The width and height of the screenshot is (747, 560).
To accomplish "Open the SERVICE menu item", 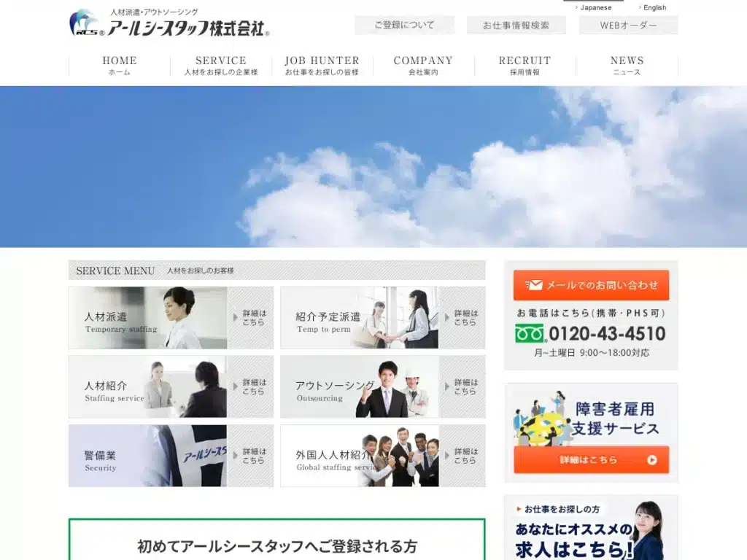I will 221,65.
